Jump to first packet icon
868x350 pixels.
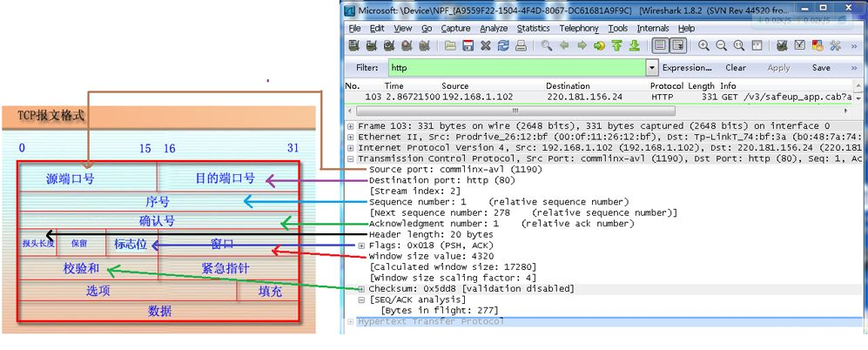(x=616, y=46)
